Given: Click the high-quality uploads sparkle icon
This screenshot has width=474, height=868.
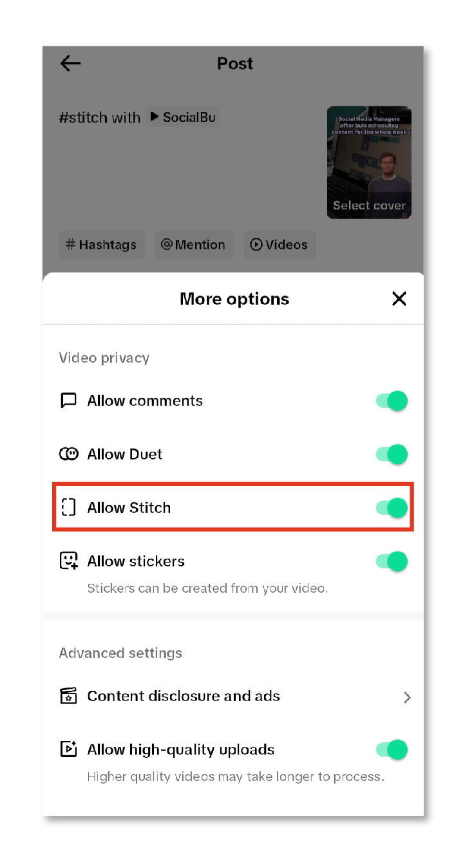Looking at the screenshot, I should (x=68, y=749).
